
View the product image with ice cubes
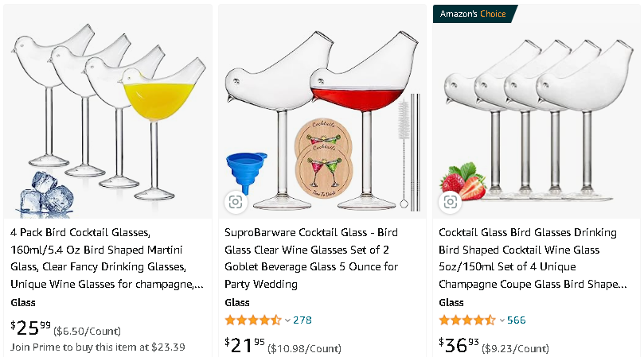(x=108, y=111)
